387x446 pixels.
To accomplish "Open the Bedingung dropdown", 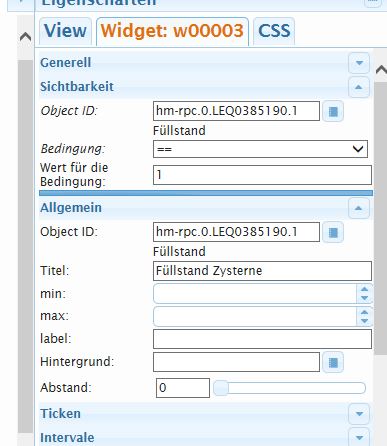I will point(260,149).
